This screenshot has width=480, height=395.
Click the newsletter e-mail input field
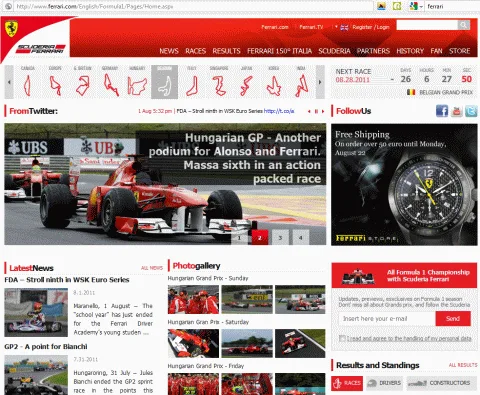pos(387,319)
